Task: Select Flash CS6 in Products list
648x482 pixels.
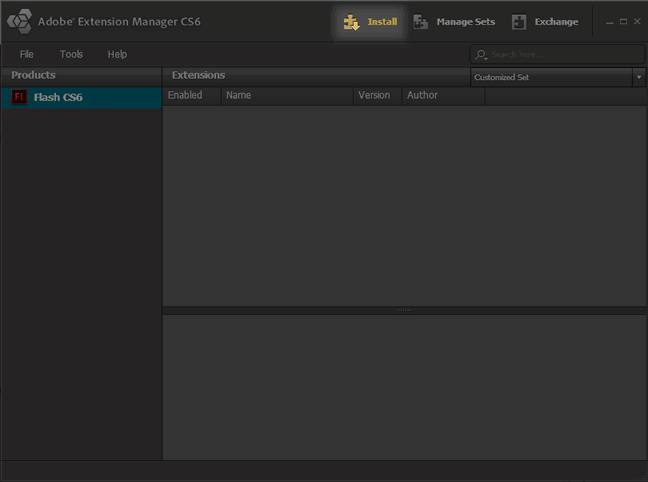Action: pyautogui.click(x=81, y=97)
